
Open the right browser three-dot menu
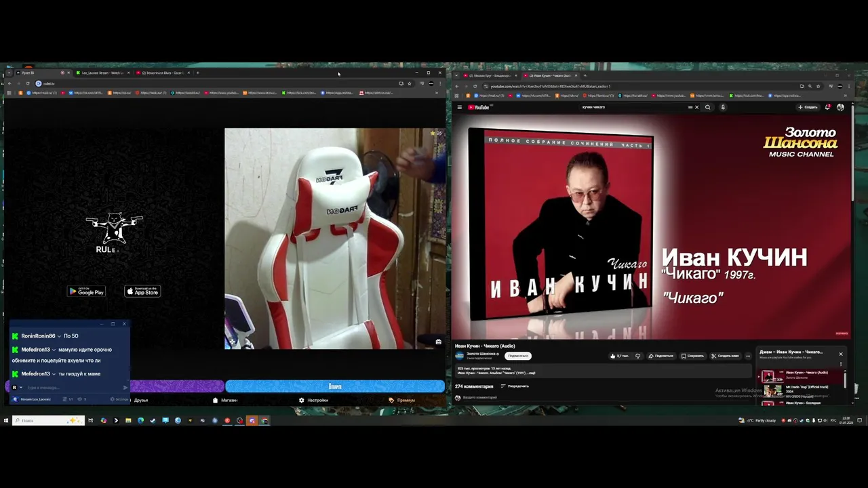tap(850, 86)
